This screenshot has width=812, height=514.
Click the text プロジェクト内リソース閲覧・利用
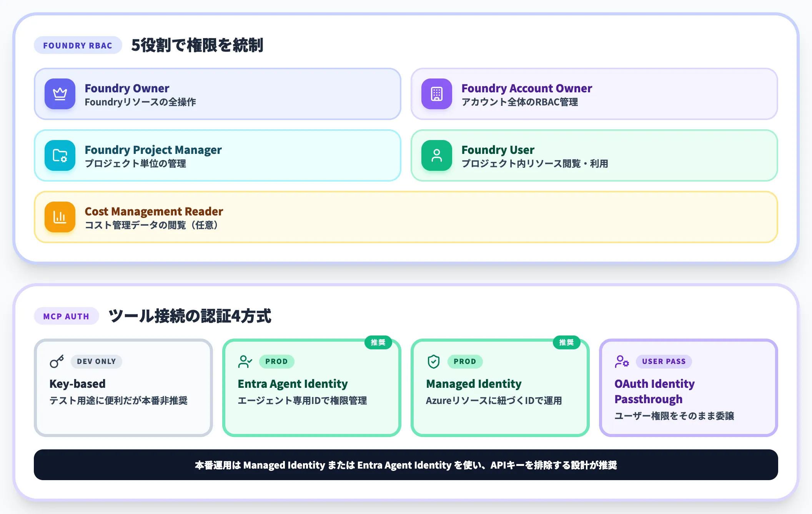(x=535, y=164)
